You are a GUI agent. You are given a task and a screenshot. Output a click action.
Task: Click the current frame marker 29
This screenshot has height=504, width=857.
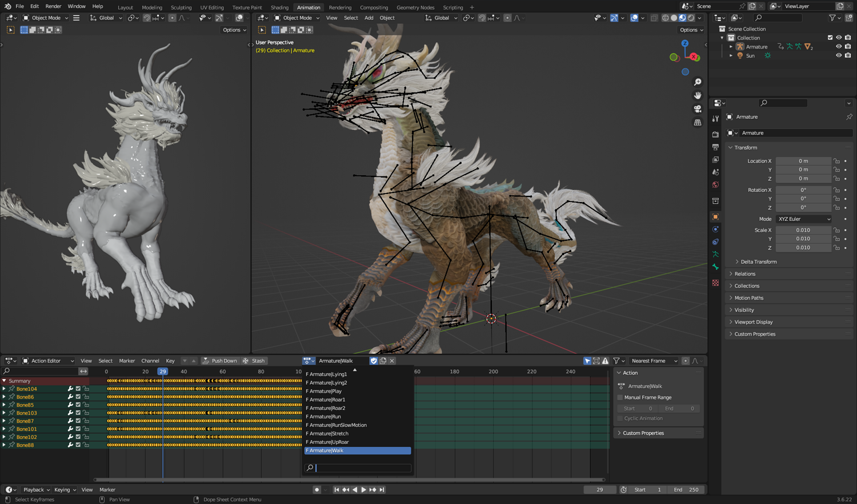tap(163, 372)
